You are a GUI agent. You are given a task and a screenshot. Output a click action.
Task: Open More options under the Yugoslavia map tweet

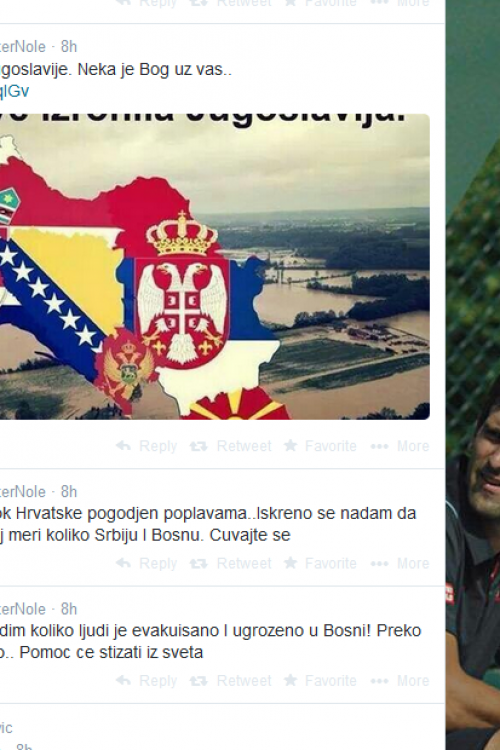click(x=400, y=446)
